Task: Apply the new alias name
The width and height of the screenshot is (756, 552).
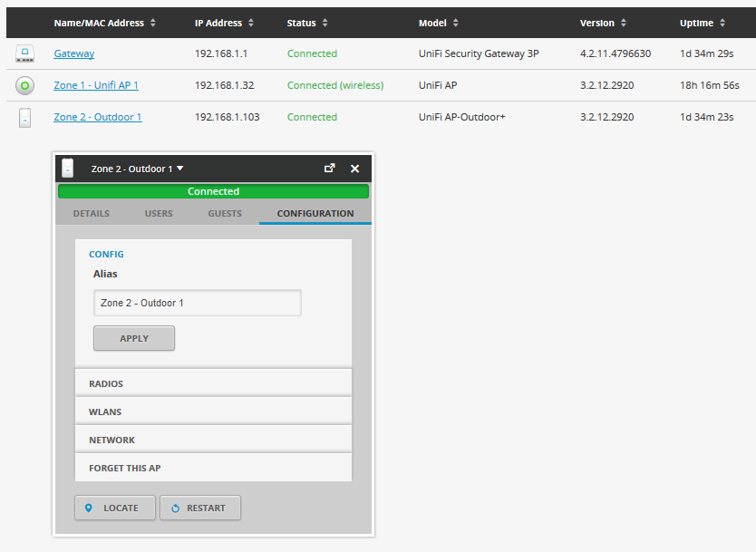Action: (133, 338)
